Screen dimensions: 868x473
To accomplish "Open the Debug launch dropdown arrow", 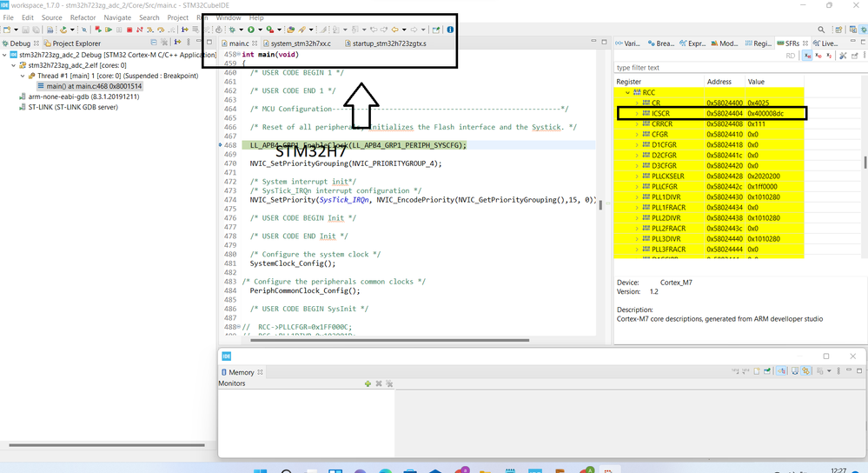I will pos(241,30).
